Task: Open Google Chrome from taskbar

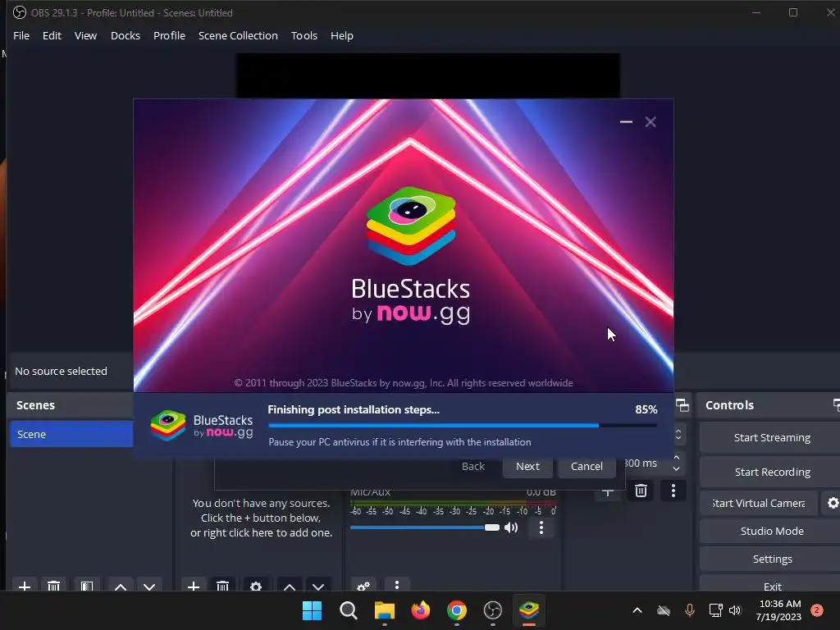Action: (456, 610)
